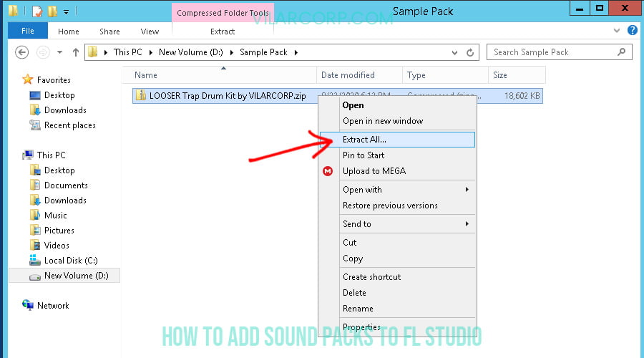Image resolution: width=644 pixels, height=358 pixels.
Task: Click the MEGA icon in context menu
Action: click(328, 171)
